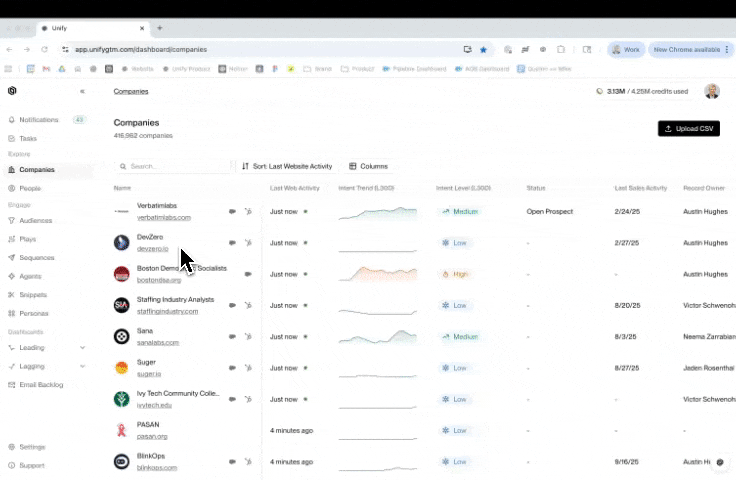Screen dimensions: 736x480
Task: Open the user profile avatar
Action: point(712,91)
